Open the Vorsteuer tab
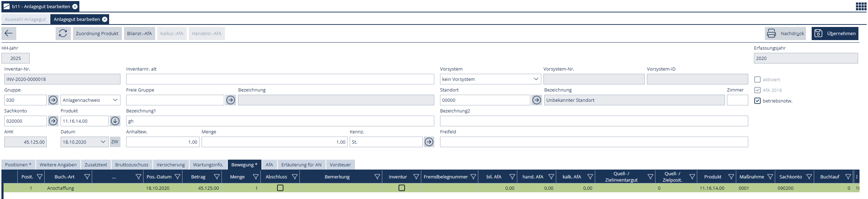This screenshot has width=868, height=199. click(x=340, y=165)
